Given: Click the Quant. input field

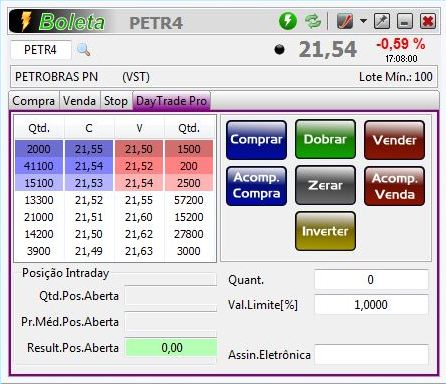Looking at the screenshot, I should click(371, 279).
